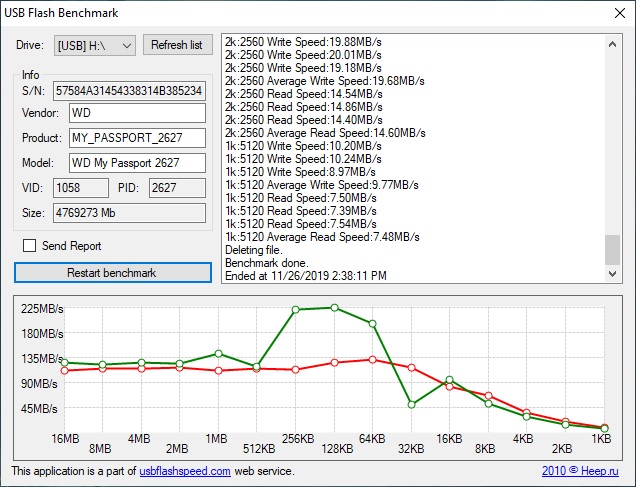Select the S/N serial number field
The height and width of the screenshot is (487, 636).
(x=129, y=91)
